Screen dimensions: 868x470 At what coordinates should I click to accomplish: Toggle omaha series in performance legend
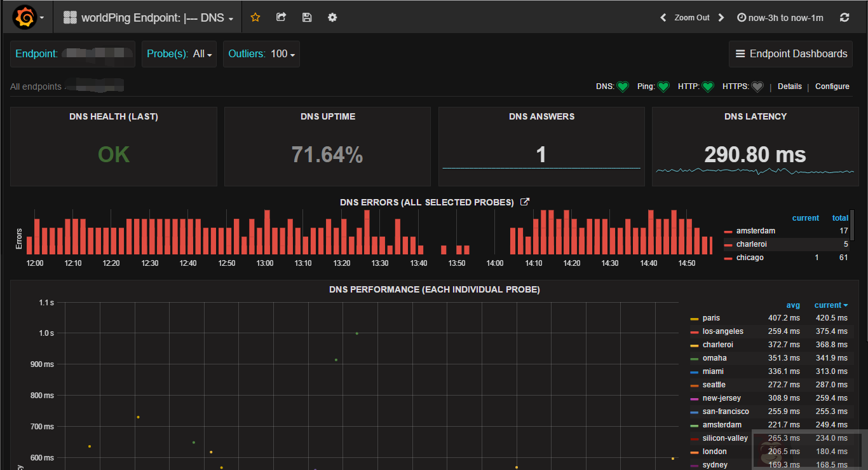715,358
